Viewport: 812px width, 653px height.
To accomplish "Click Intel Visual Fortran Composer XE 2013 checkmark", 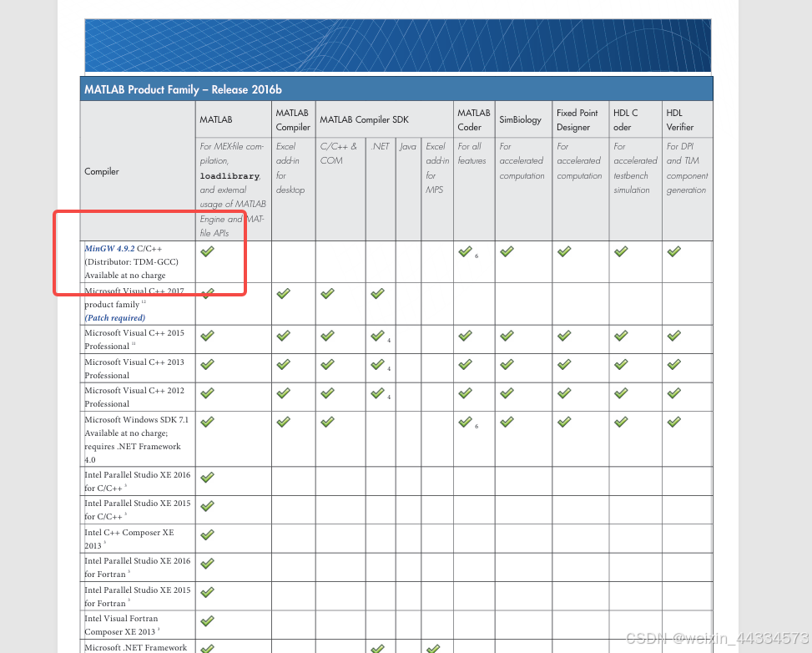I will point(207,620).
